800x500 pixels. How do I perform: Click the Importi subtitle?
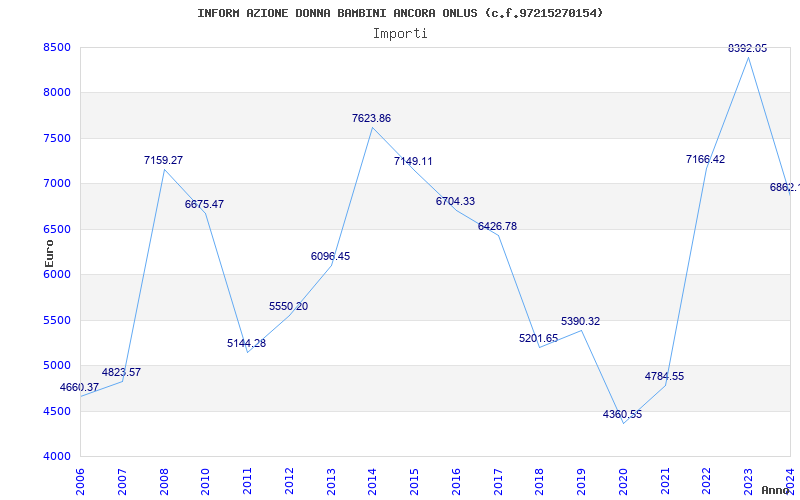pos(400,34)
